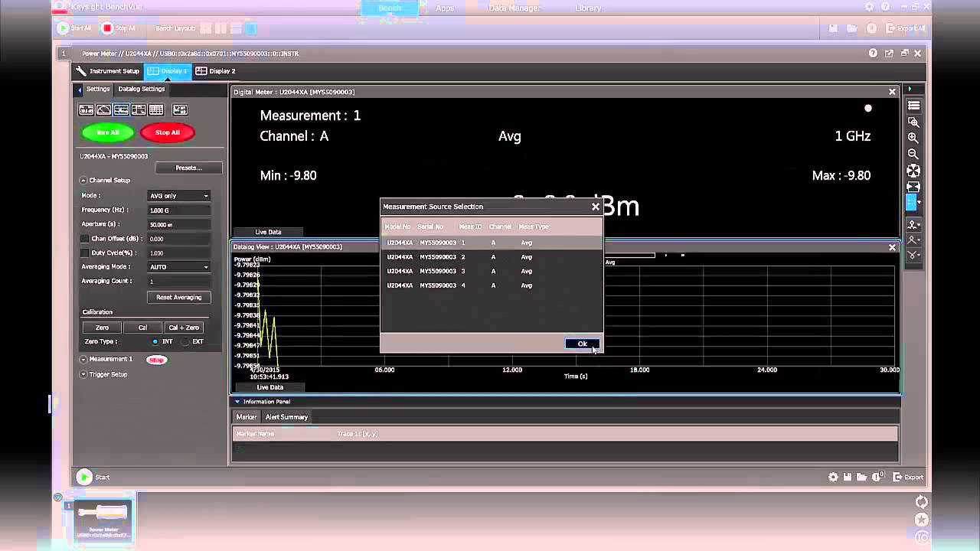980x551 pixels.
Task: Open the Library menu tab
Action: (x=588, y=8)
